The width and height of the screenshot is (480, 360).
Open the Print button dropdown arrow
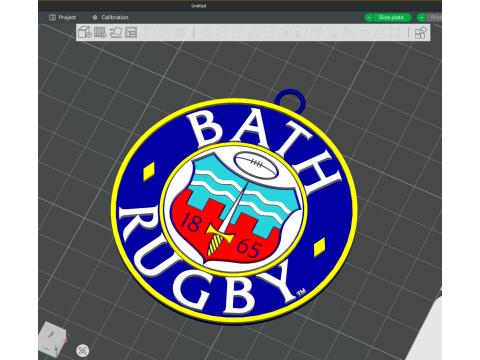point(421,17)
